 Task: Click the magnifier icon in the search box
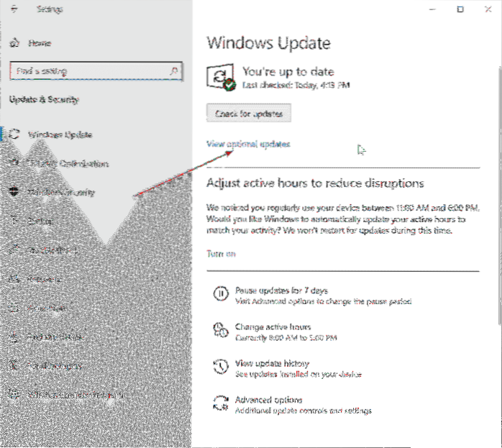(174, 70)
